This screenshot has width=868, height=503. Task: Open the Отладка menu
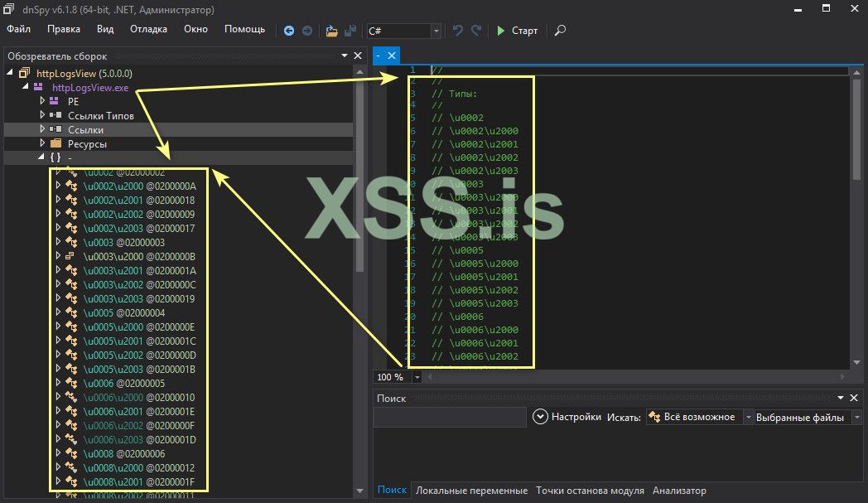[148, 29]
